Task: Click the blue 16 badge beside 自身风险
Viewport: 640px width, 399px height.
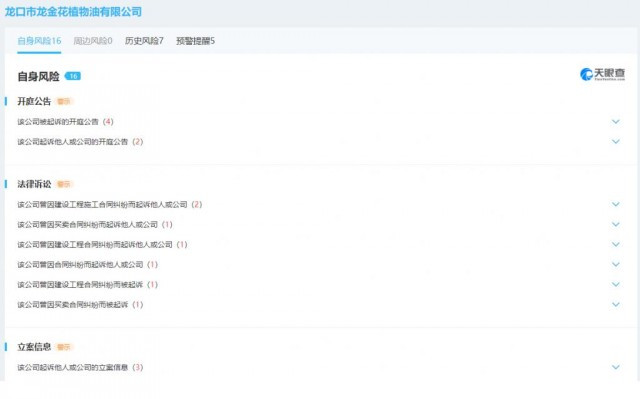Action: (x=73, y=76)
